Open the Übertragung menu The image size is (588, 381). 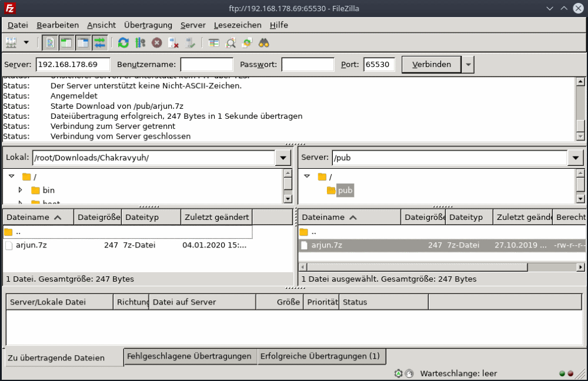(x=148, y=25)
